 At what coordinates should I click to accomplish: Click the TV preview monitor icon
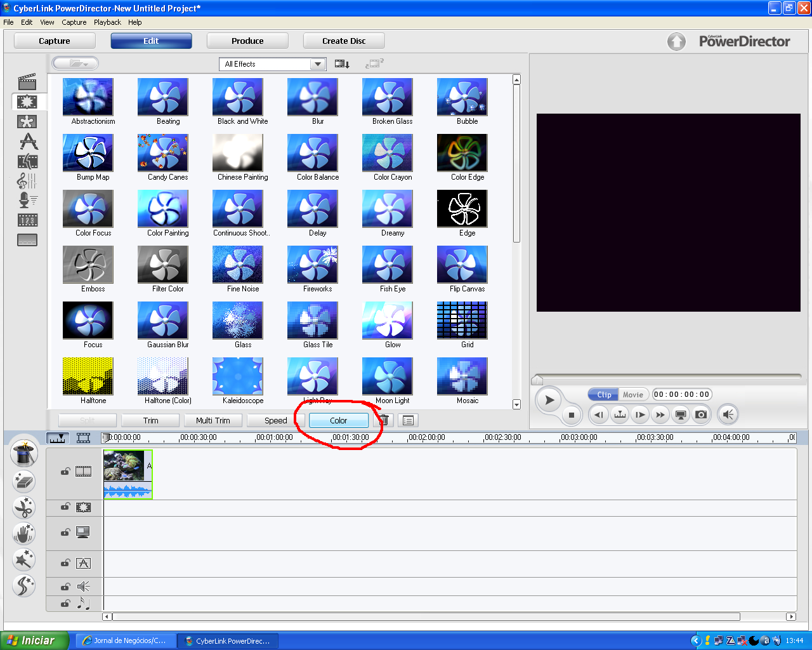[x=681, y=415]
